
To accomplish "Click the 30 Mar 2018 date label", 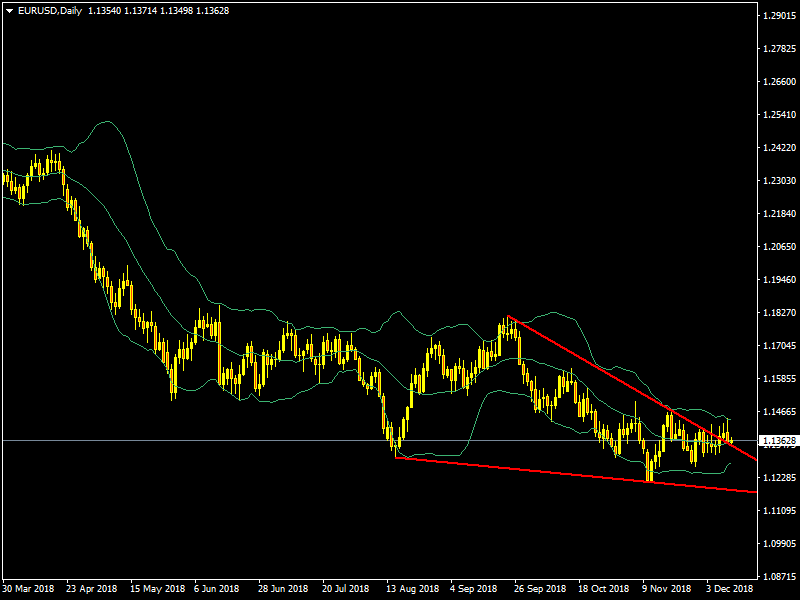I will point(27,589).
